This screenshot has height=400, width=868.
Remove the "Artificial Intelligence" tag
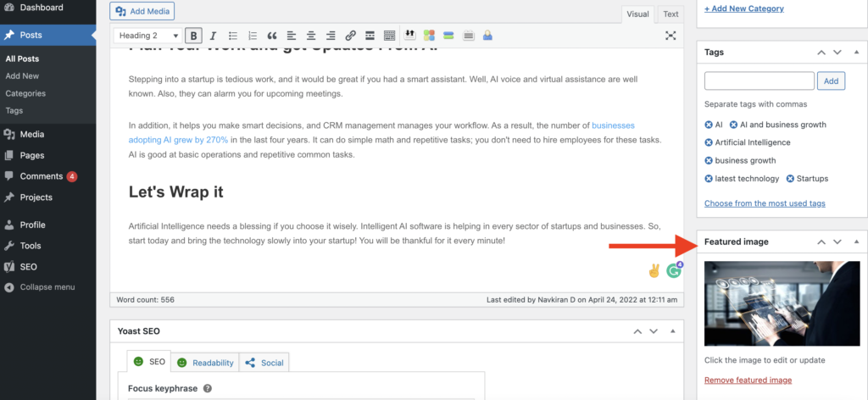[x=709, y=142]
